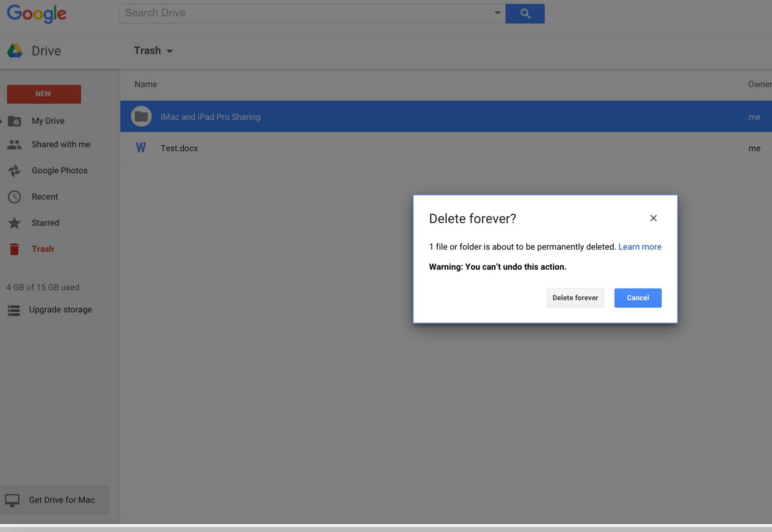Viewport: 772px width, 532px height.
Task: Open Shared with me
Action: pyautogui.click(x=61, y=144)
